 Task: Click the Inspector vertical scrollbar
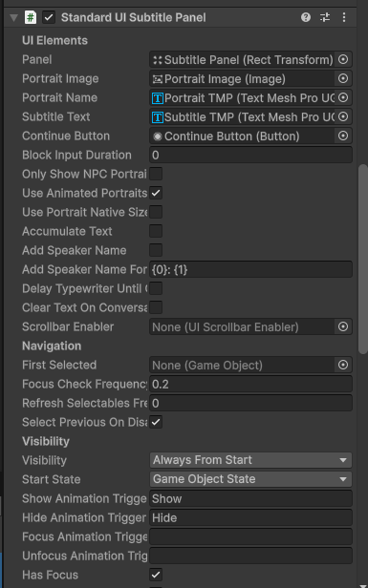point(363,259)
